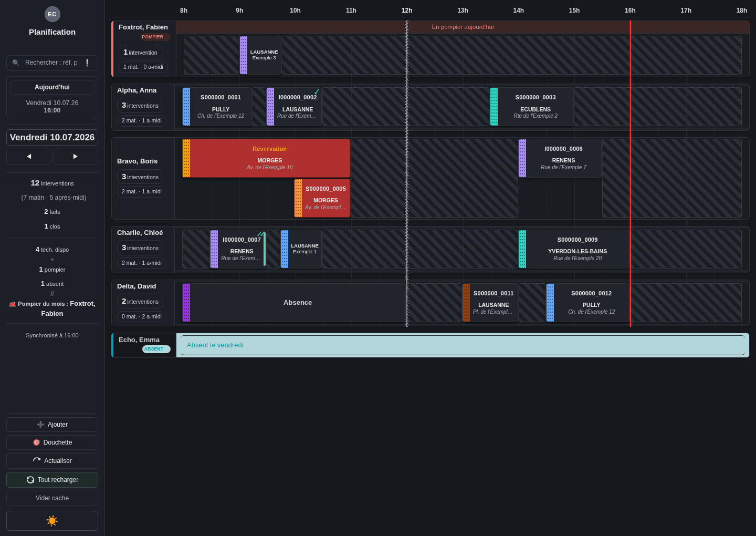
Task: Open the Vendredi 10.07.2026 date selector
Action: 52,138
